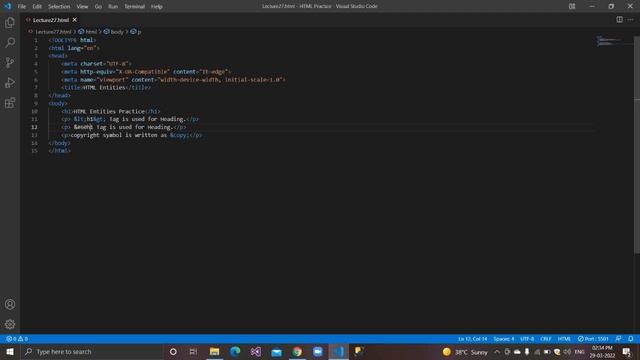Click the editor vertical scrollbar
640x360 pixels.
637,145
